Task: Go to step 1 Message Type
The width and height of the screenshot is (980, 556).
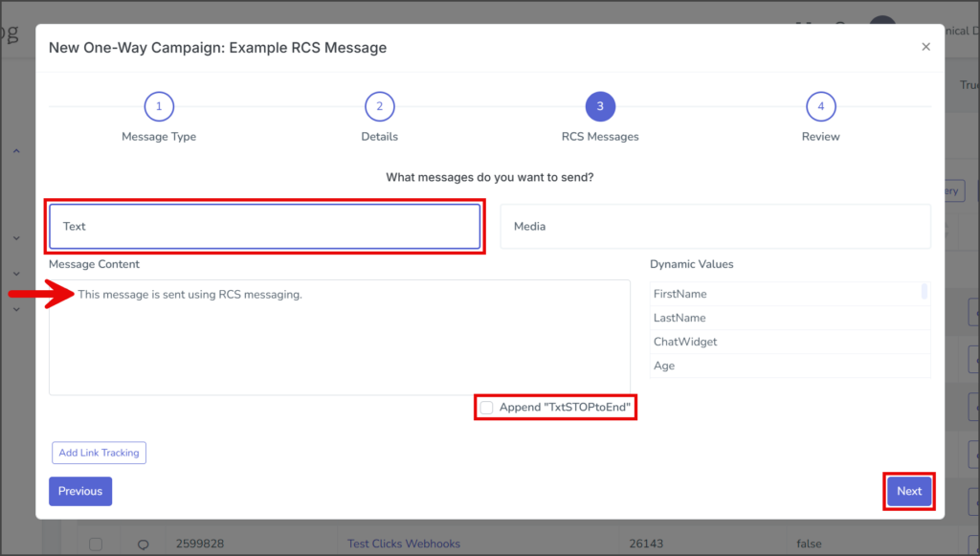Action: pyautogui.click(x=159, y=106)
